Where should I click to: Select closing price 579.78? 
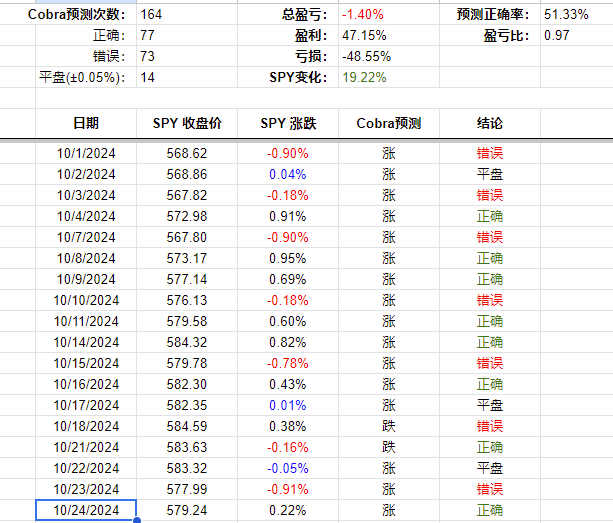tap(187, 364)
